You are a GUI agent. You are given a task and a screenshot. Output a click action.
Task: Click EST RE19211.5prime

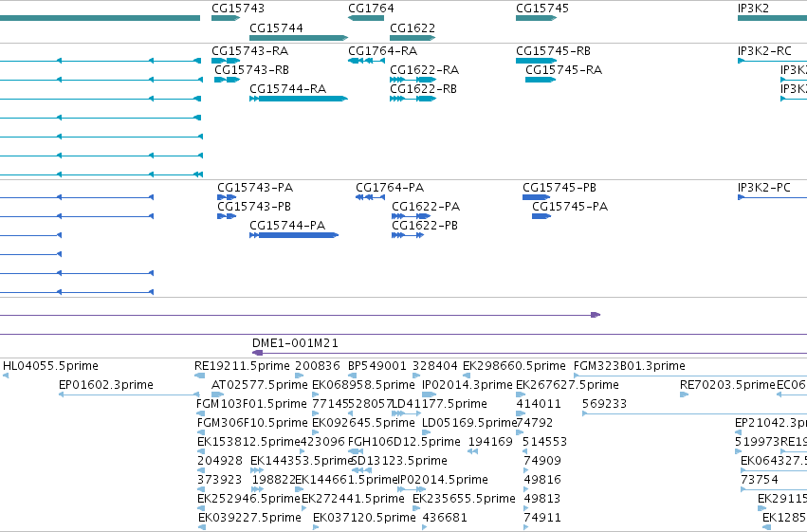[242, 366]
